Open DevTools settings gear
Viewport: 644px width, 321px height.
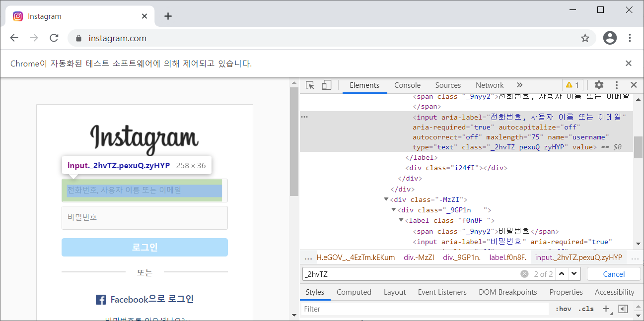point(599,85)
